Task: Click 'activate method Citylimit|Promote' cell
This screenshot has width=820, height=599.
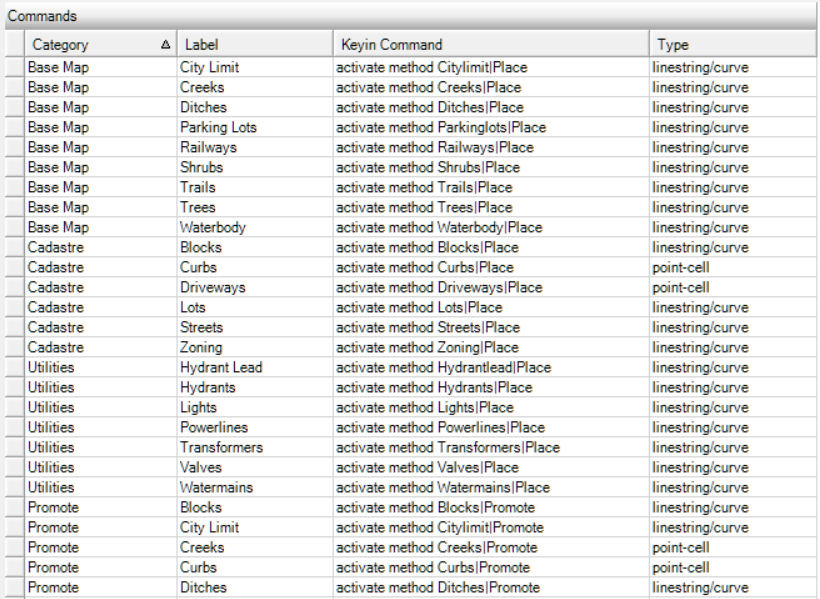Action: click(491, 527)
